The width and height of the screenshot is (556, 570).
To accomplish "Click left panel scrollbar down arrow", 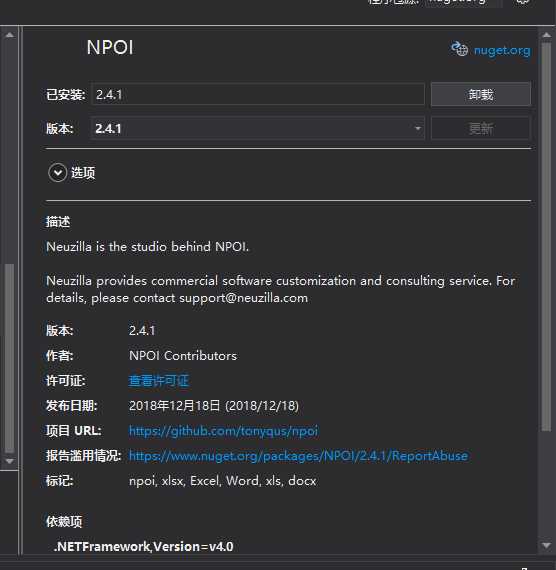I will 10,461.
